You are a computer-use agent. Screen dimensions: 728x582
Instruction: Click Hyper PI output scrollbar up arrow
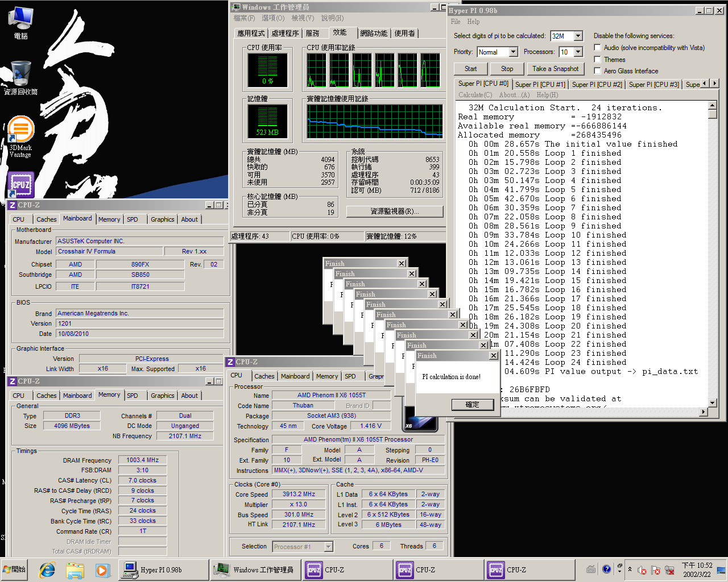click(x=712, y=105)
